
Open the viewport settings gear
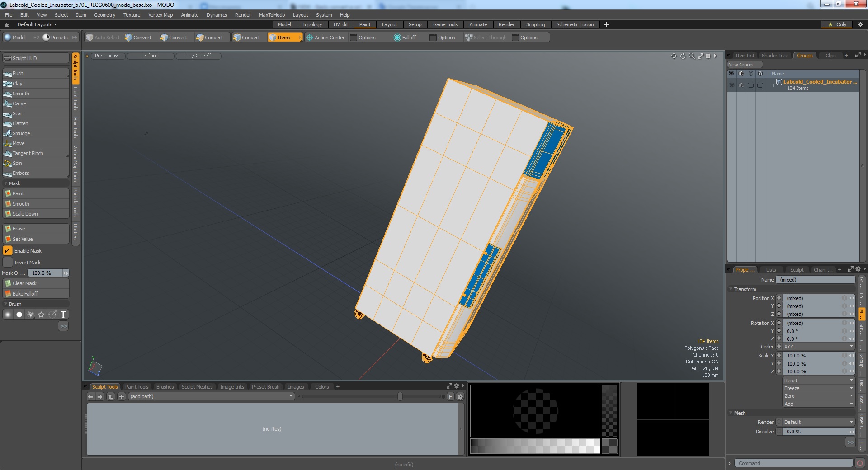[708, 56]
